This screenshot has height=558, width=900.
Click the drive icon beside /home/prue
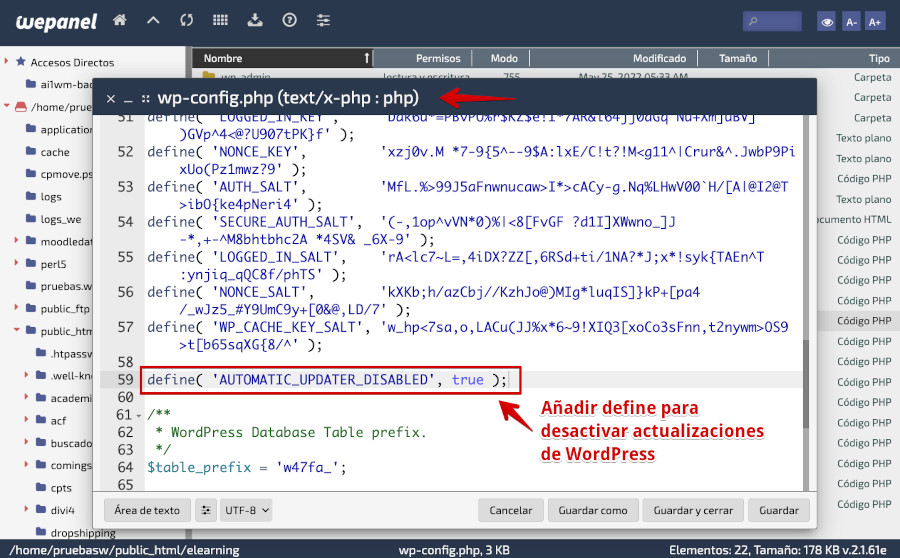(x=21, y=106)
